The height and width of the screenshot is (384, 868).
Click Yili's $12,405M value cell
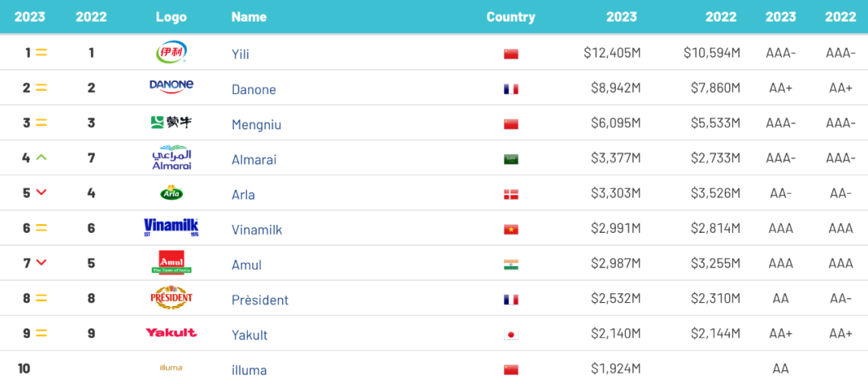tap(612, 53)
